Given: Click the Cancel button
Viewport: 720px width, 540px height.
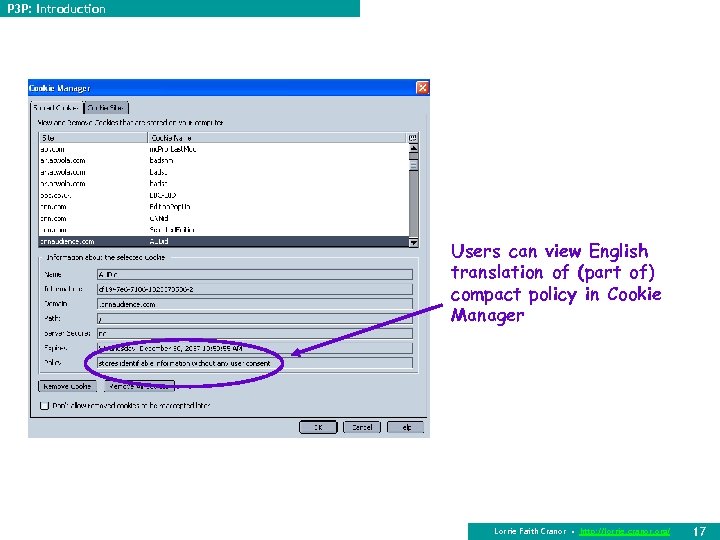Looking at the screenshot, I should (x=362, y=427).
